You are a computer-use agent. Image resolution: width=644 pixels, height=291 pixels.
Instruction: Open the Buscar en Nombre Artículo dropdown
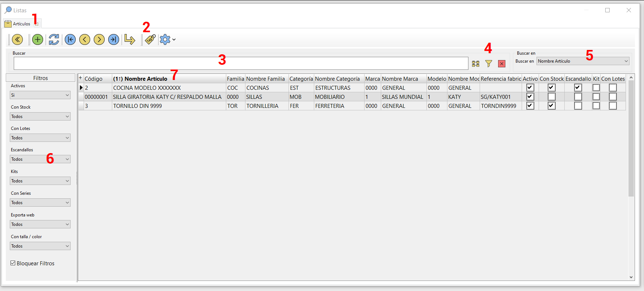pos(583,61)
